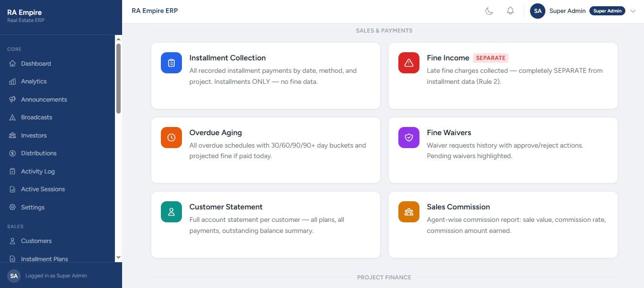Click the Analytics bar chart icon
644x288 pixels.
pyautogui.click(x=12, y=81)
